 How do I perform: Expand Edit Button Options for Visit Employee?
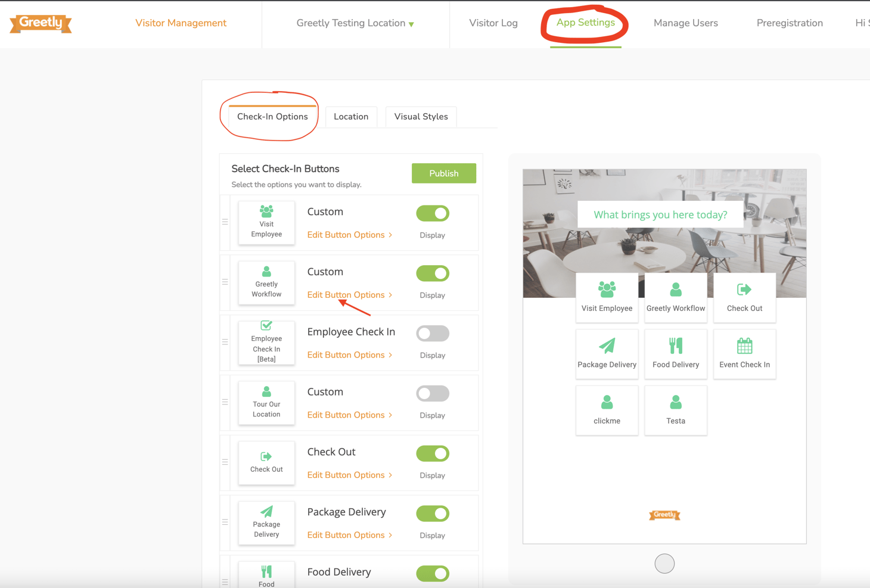click(x=350, y=235)
